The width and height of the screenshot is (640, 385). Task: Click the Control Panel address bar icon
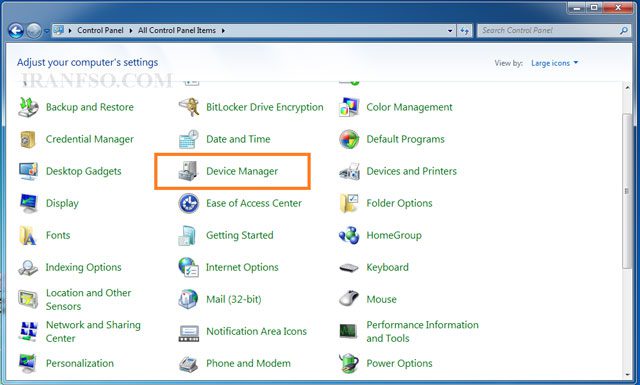point(59,30)
